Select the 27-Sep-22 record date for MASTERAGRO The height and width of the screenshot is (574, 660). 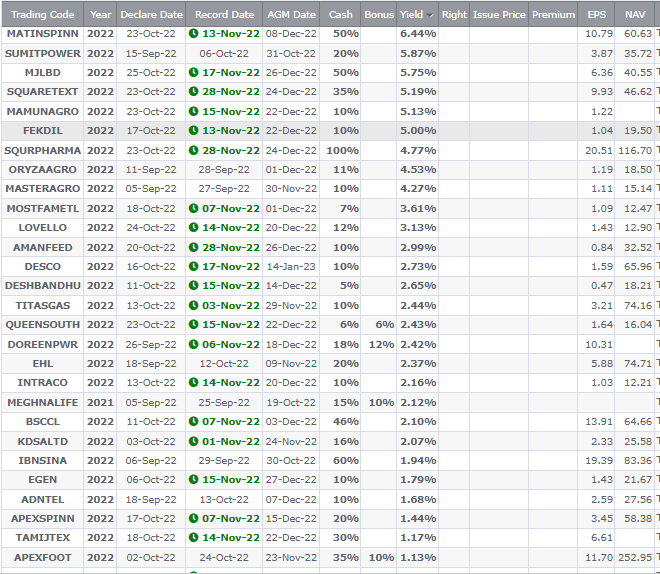pyautogui.click(x=224, y=189)
